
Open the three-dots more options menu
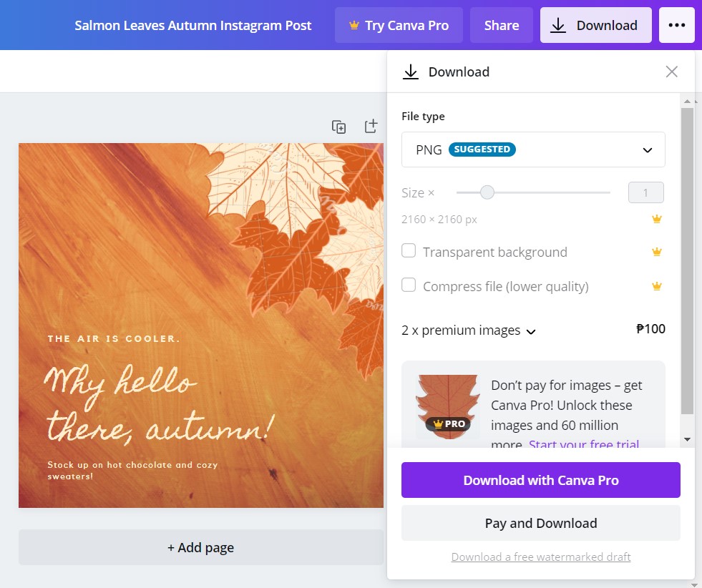tap(676, 25)
